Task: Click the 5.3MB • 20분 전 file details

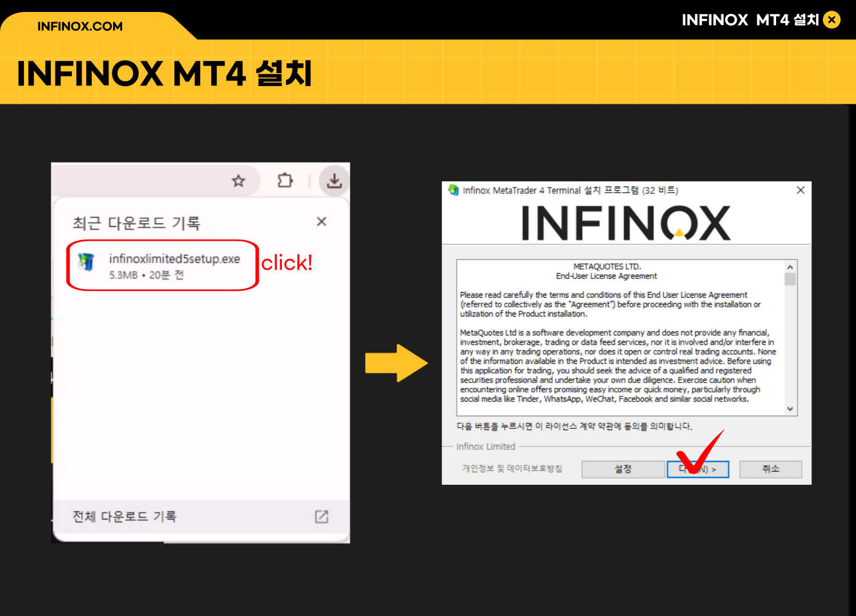Action: coord(147,275)
